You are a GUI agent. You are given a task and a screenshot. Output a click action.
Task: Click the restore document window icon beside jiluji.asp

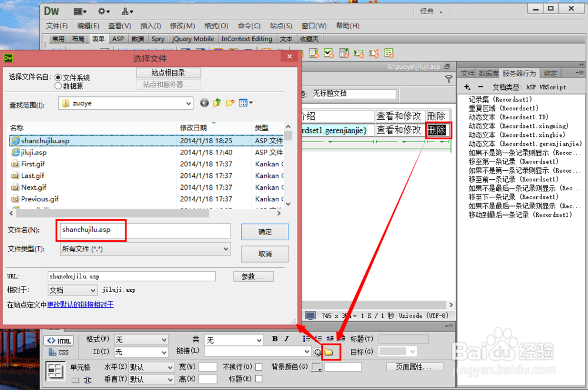(x=447, y=66)
